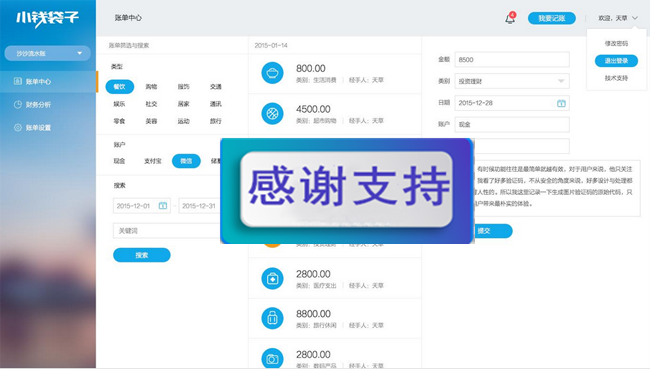Click the medical kit icon beside first 2800.00
650x371 pixels.
pyautogui.click(x=272, y=279)
